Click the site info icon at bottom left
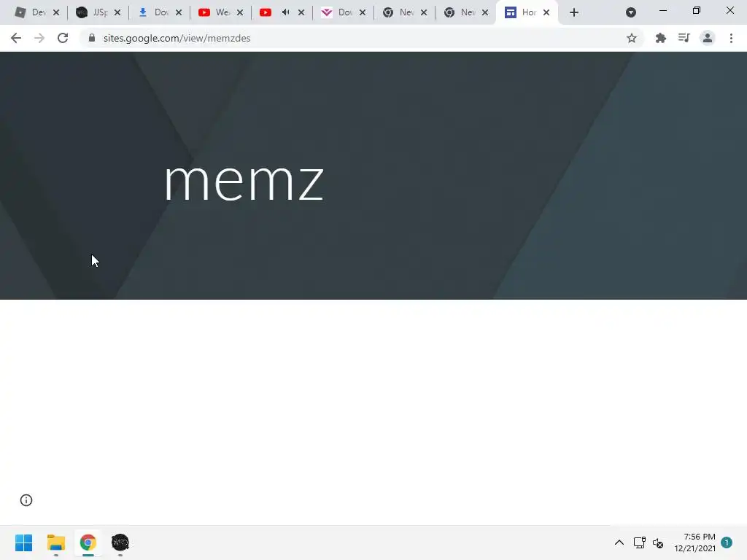The height and width of the screenshot is (560, 747). 26,500
